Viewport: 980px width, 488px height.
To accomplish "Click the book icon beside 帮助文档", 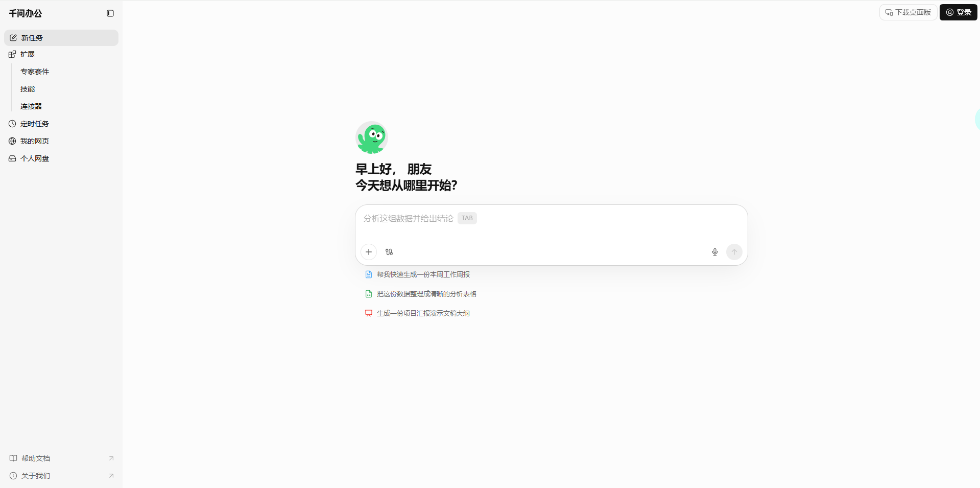I will tap(13, 458).
